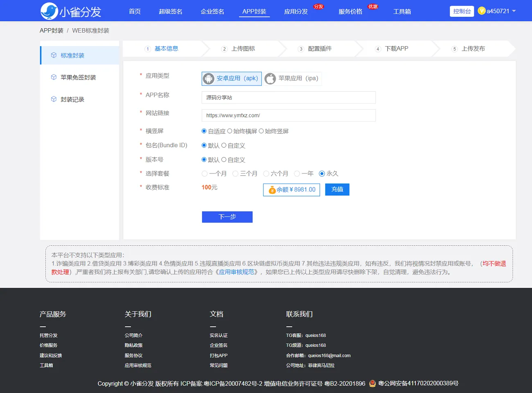
Task: Click into the APP名称 text field
Action: click(x=289, y=97)
